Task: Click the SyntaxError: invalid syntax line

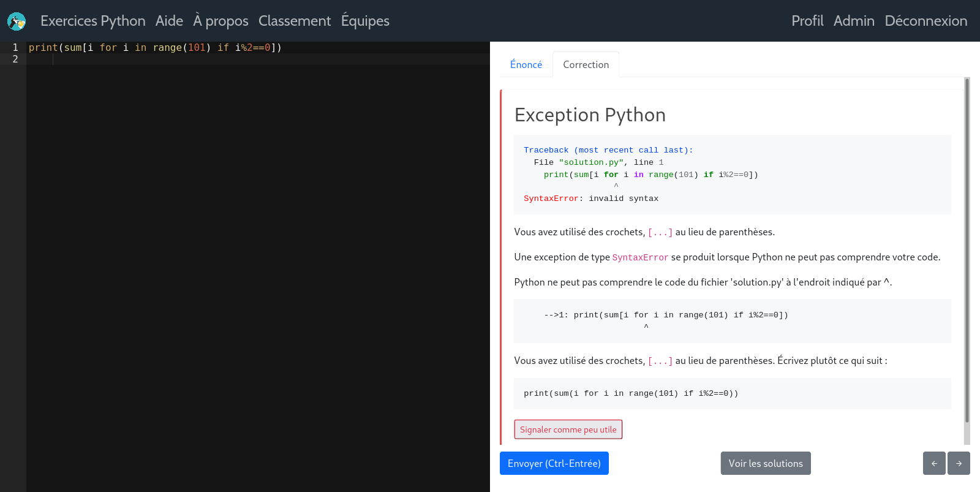Action: (x=591, y=199)
